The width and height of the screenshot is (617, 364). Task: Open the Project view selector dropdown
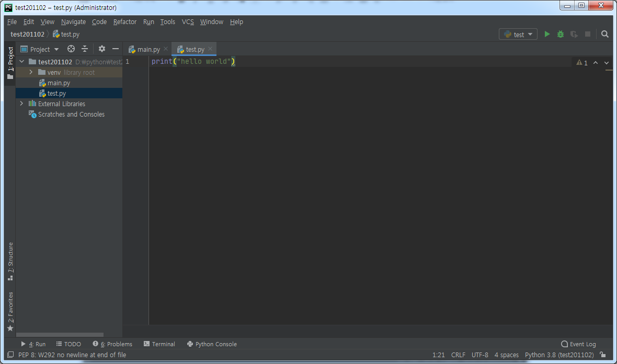(x=40, y=49)
